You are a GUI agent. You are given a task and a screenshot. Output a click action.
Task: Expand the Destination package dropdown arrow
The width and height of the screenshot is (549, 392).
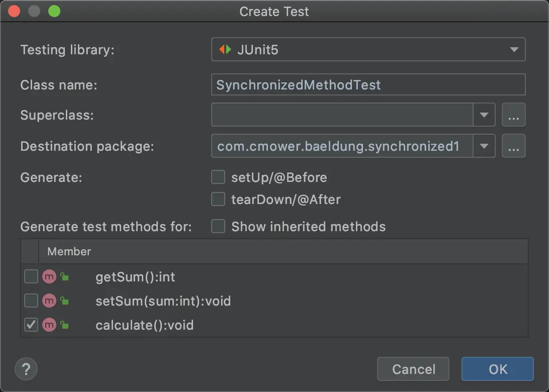point(484,146)
